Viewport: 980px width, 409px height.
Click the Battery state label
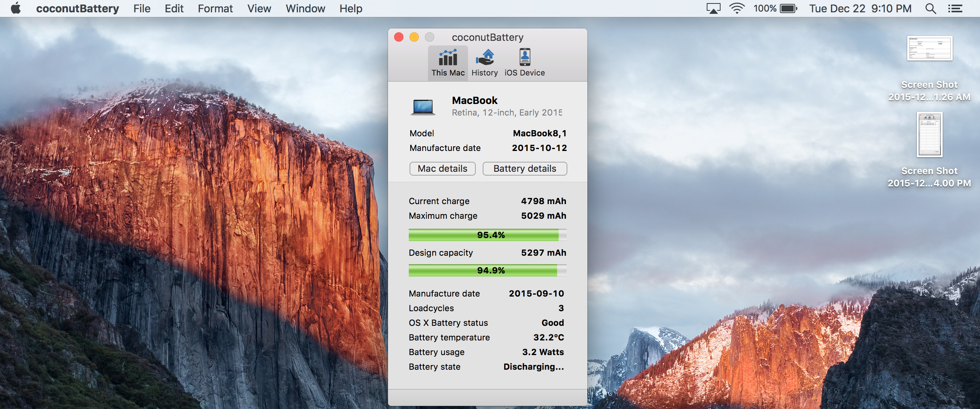434,367
